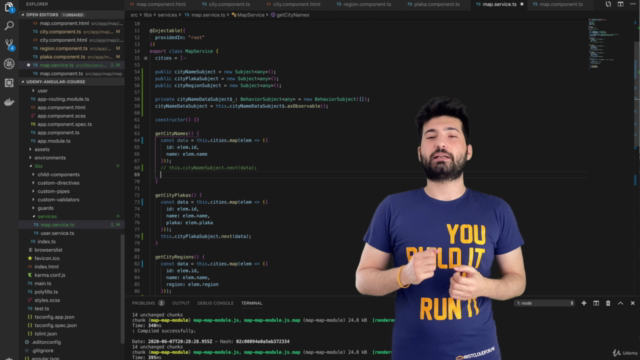The width and height of the screenshot is (640, 360).
Task: Switch to the OUTPUT panel tab
Action: click(x=181, y=303)
